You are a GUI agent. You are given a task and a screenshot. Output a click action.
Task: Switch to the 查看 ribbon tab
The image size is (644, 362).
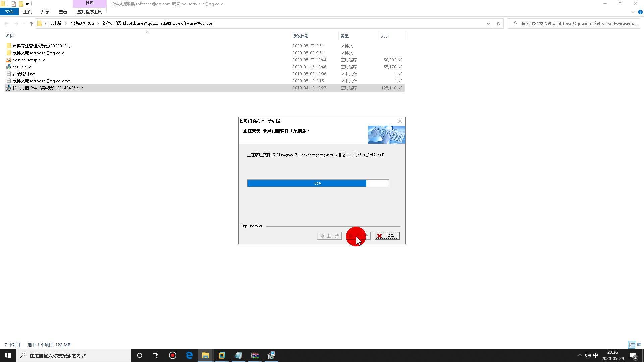pos(63,12)
